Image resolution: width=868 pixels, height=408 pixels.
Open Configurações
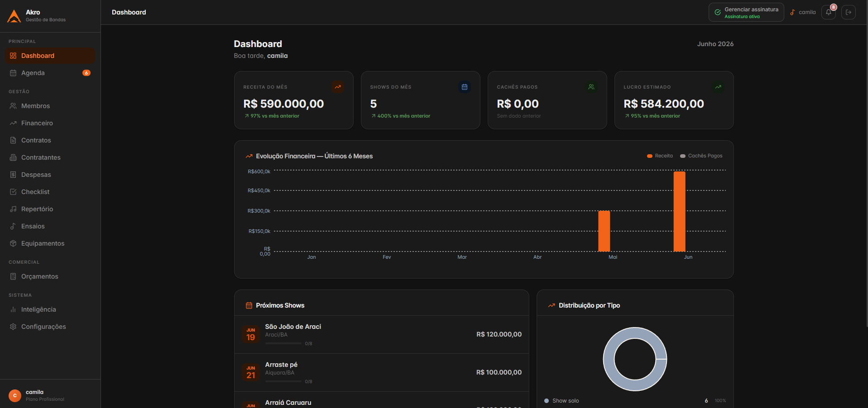pyautogui.click(x=50, y=327)
